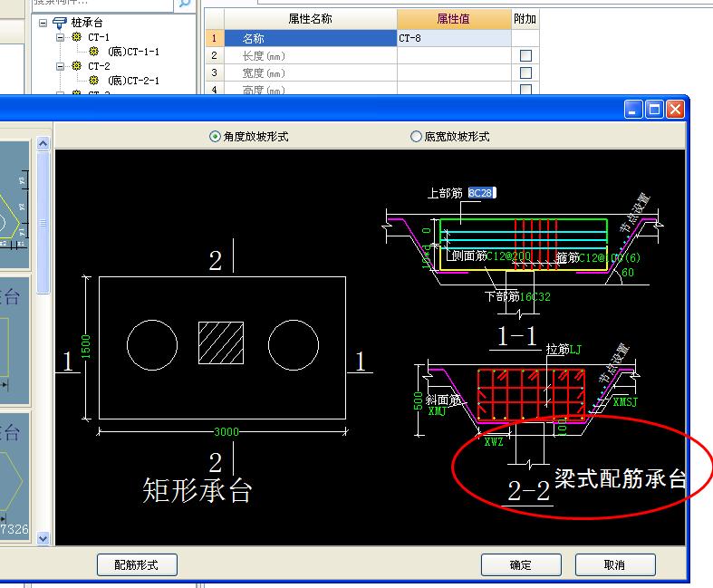Click the 附加 column header
The image size is (713, 588).
[x=525, y=19]
